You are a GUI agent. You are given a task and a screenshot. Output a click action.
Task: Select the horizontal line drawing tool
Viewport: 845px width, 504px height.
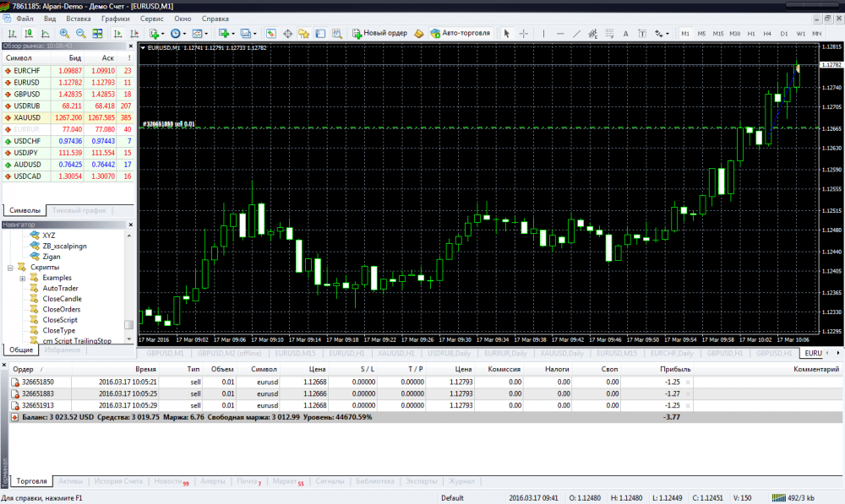[x=560, y=34]
